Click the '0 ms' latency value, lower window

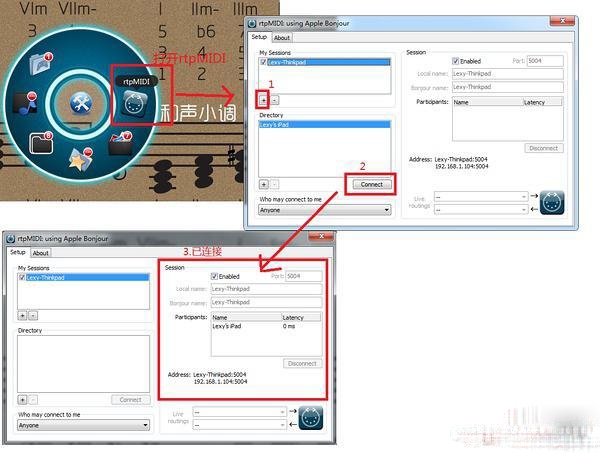[289, 326]
